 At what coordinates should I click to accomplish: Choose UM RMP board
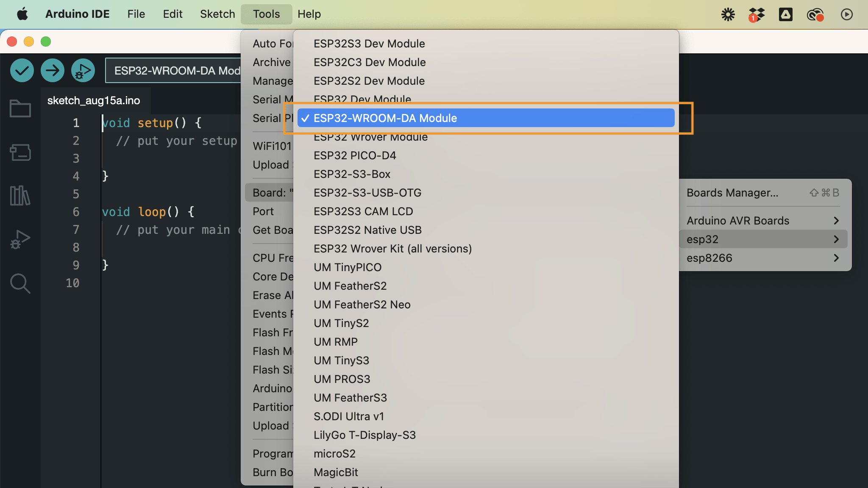point(486,342)
